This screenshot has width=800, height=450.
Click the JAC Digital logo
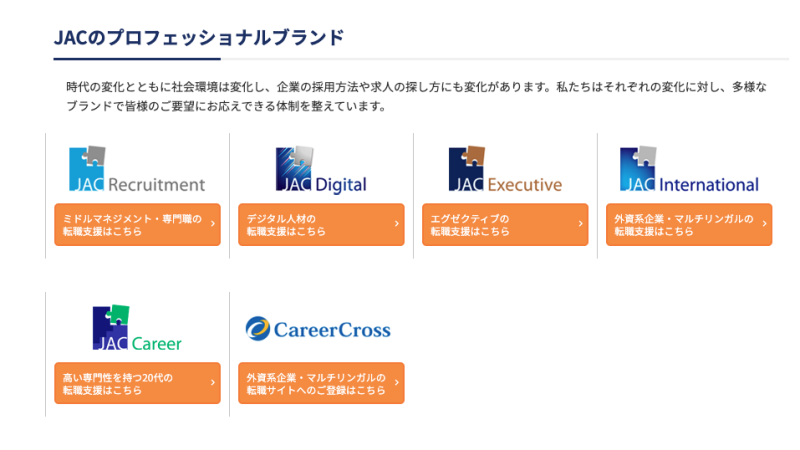pos(321,170)
